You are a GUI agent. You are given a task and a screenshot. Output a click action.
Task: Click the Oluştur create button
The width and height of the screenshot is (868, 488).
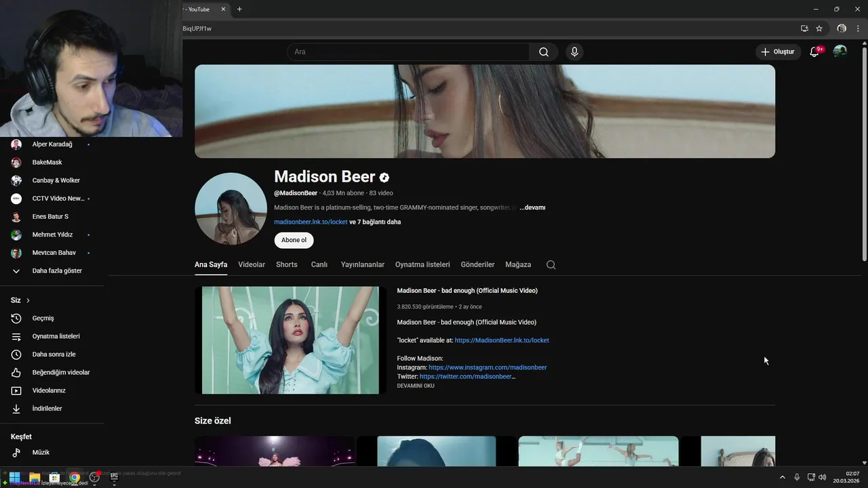[x=778, y=52]
